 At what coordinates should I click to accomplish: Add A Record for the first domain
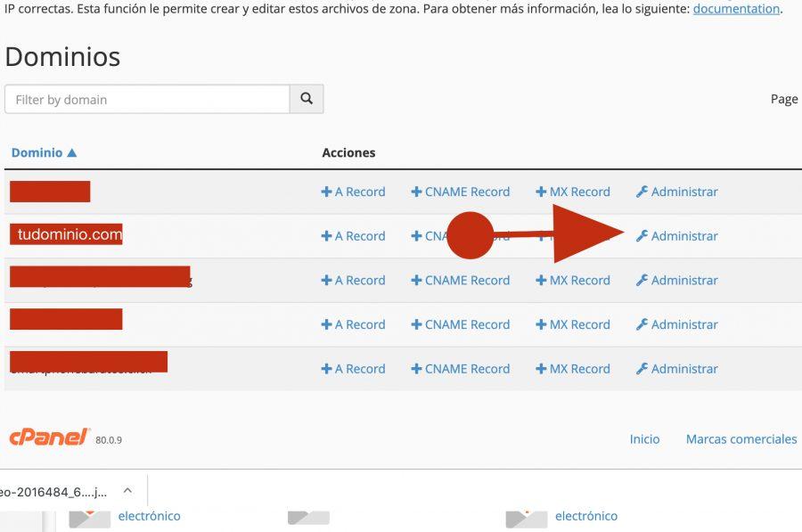[x=353, y=192]
